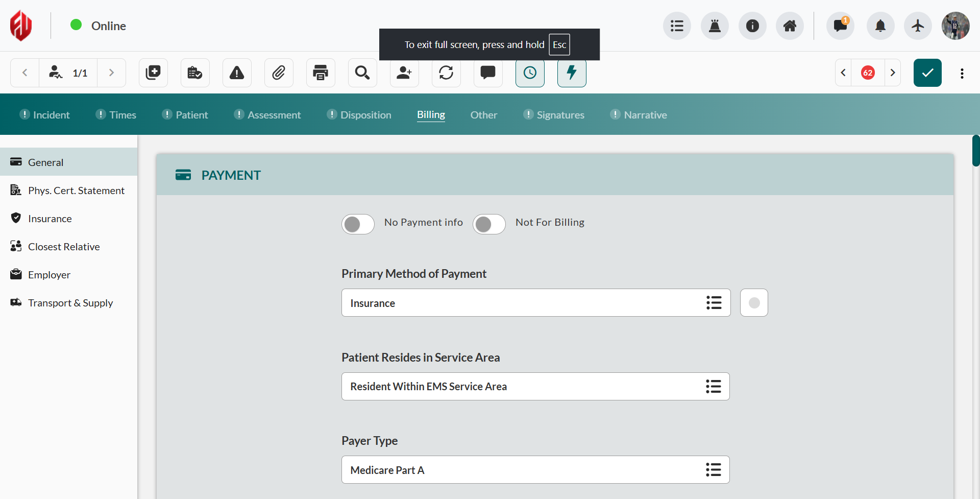Open the home icon in header
The height and width of the screenshot is (499, 980).
pyautogui.click(x=790, y=26)
